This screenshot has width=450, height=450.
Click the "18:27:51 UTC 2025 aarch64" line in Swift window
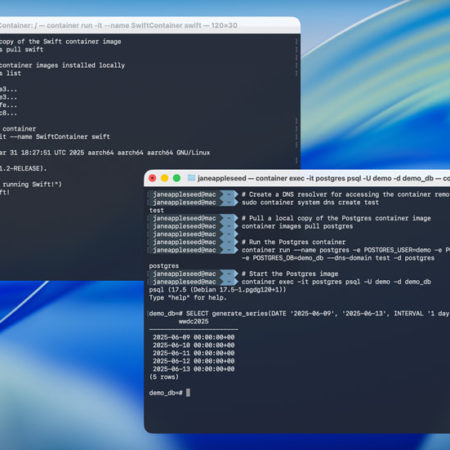click(105, 153)
